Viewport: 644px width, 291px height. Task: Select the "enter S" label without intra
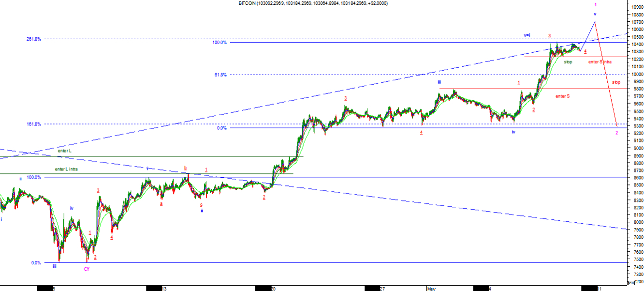click(562, 96)
